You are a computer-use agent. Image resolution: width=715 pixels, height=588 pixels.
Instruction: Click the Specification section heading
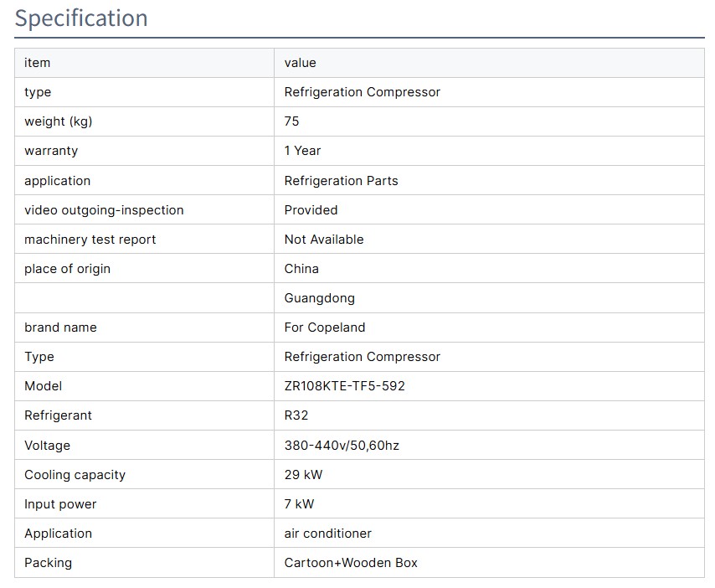tap(81, 18)
